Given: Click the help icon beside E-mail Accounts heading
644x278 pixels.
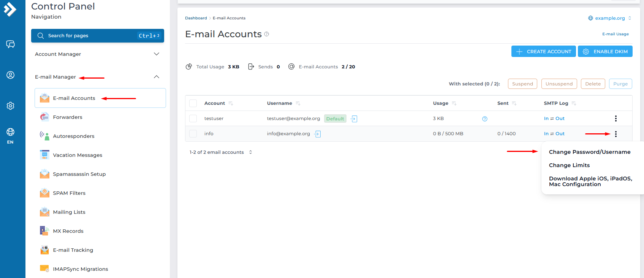Looking at the screenshot, I should (267, 34).
